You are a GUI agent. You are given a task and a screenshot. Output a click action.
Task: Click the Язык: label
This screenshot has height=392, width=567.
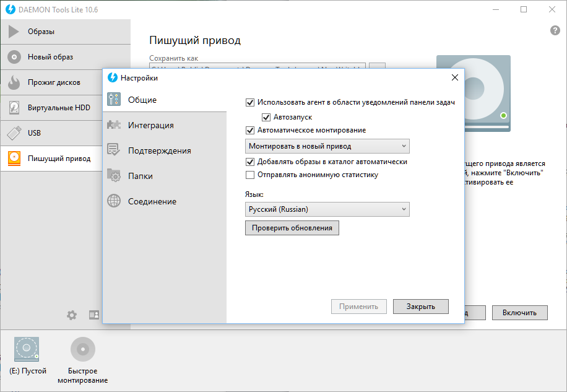click(x=254, y=194)
